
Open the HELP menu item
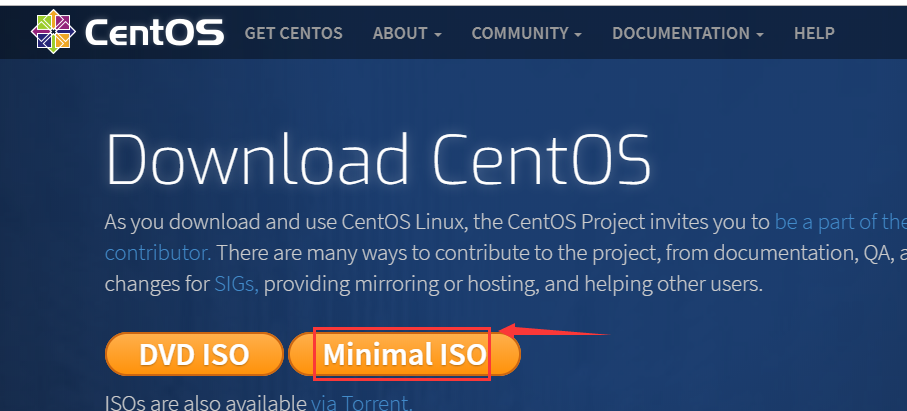tap(814, 34)
